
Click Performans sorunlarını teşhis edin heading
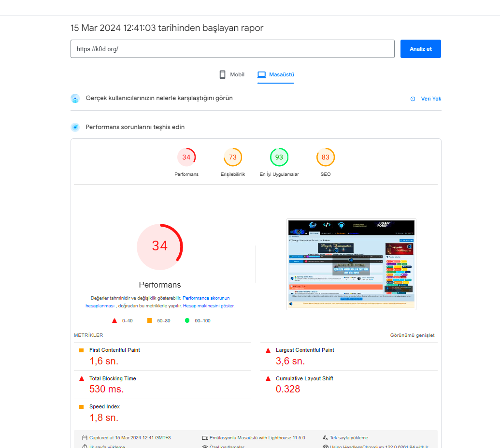(135, 127)
